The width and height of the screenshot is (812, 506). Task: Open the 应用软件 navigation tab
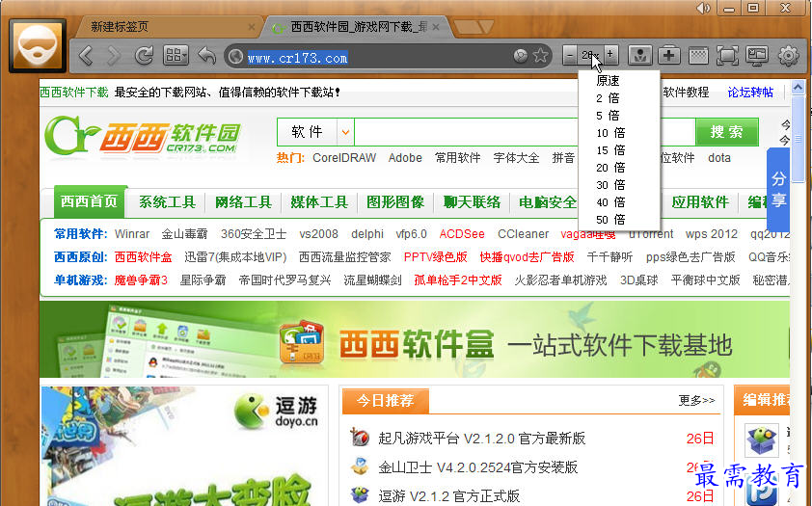click(x=699, y=201)
